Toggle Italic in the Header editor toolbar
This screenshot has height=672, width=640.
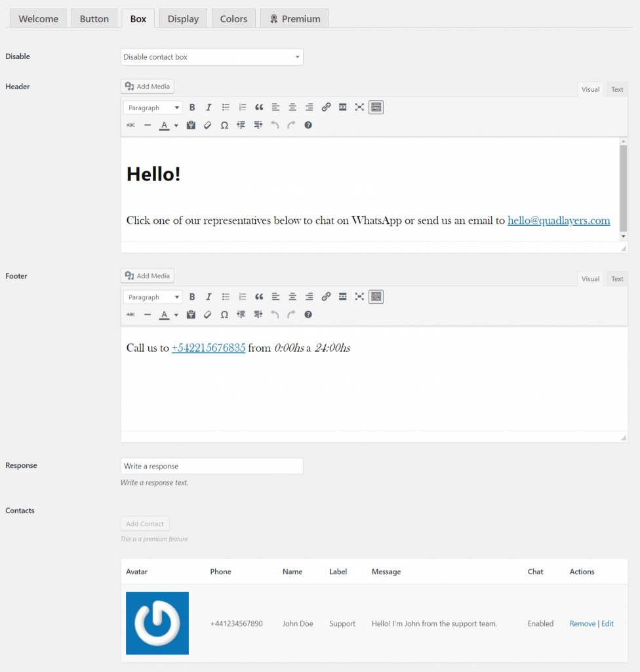point(209,107)
